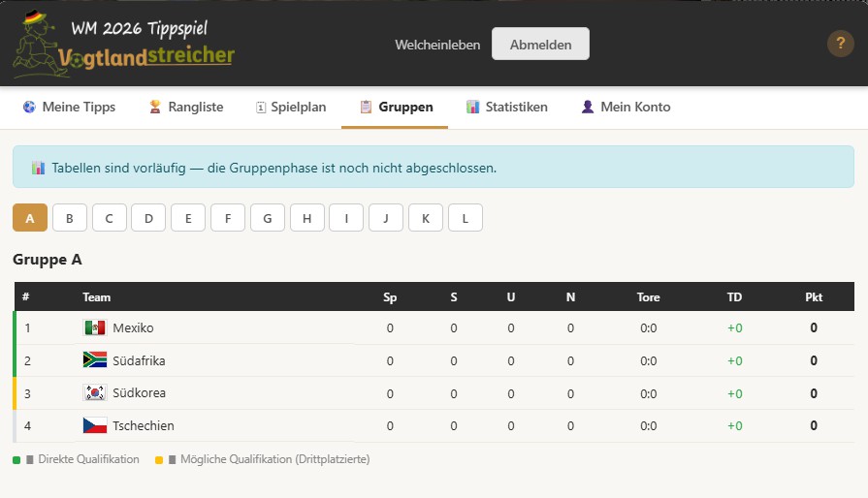
Task: Select group D button
Action: click(x=148, y=218)
